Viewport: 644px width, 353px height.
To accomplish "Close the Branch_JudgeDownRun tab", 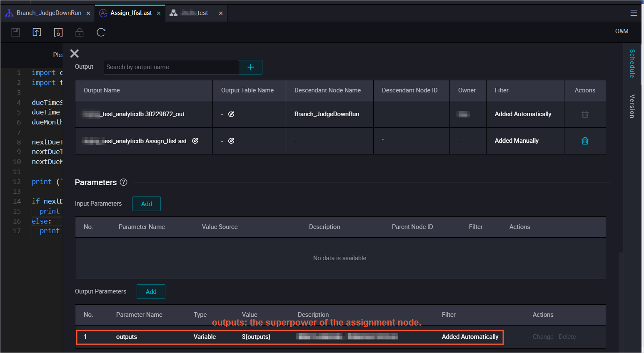I will tap(88, 13).
